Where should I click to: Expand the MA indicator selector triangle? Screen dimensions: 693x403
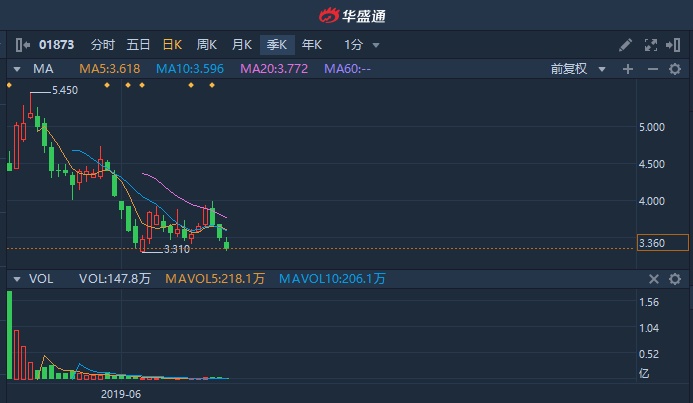point(17,69)
